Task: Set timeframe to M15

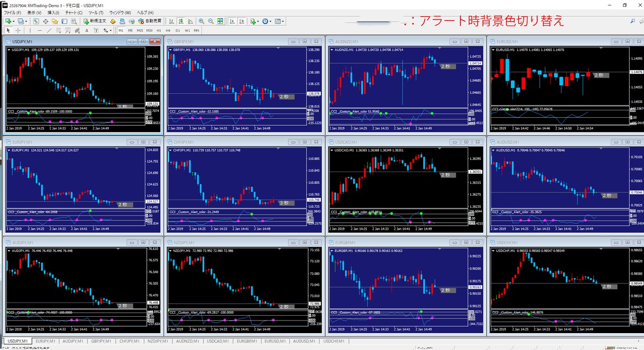Action: tap(140, 31)
